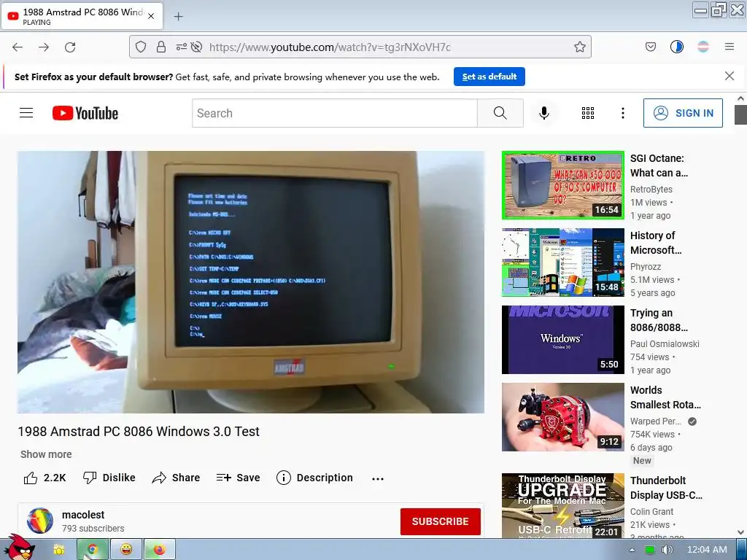This screenshot has width=747, height=560.
Task: Click the page scrollbar thumb
Action: [x=740, y=114]
